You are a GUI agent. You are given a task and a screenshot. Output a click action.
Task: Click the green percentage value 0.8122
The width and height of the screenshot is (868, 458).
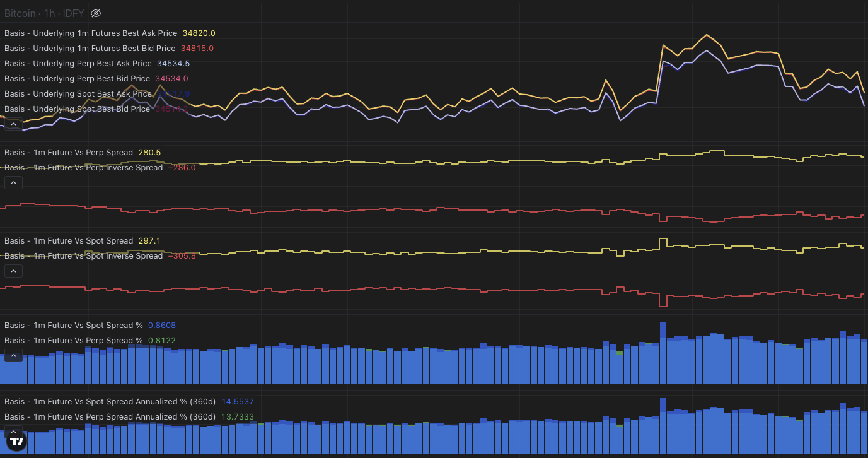click(x=162, y=340)
